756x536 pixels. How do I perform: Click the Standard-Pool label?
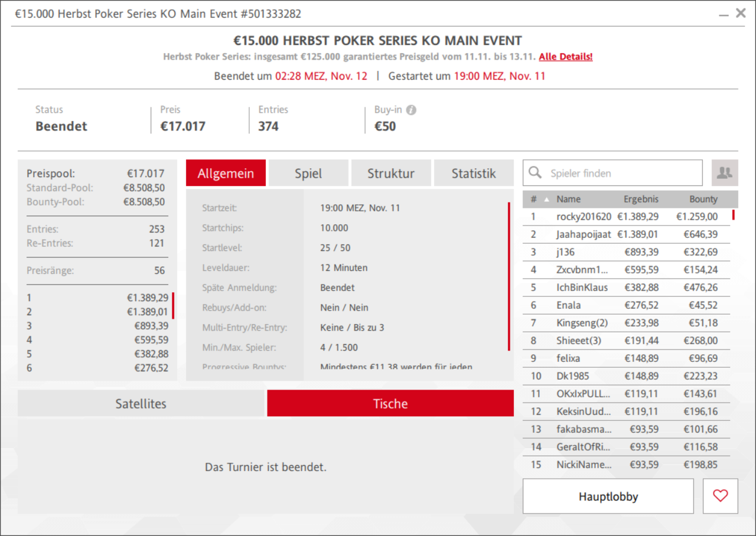pyautogui.click(x=60, y=188)
